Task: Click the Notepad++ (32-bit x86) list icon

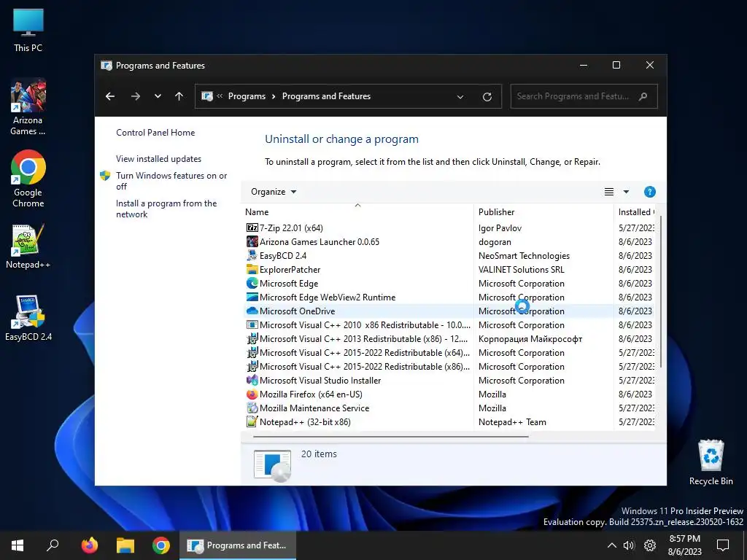Action: [x=252, y=421]
